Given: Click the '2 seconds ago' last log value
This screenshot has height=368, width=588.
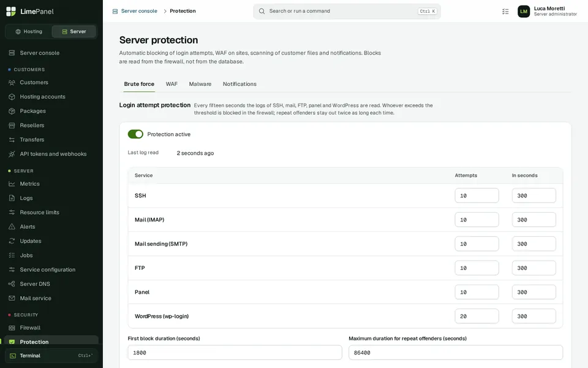Looking at the screenshot, I should click(195, 153).
